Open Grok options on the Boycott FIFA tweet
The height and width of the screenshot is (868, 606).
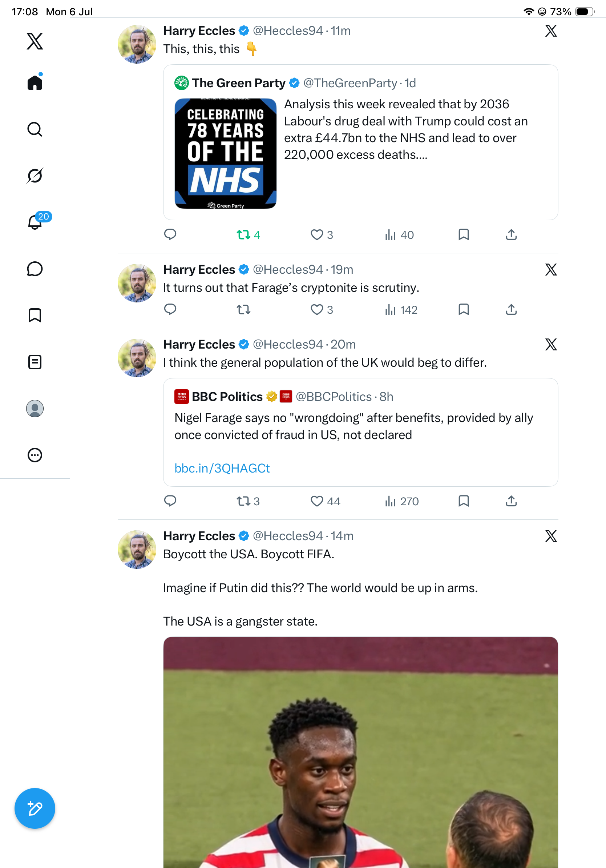tap(551, 536)
